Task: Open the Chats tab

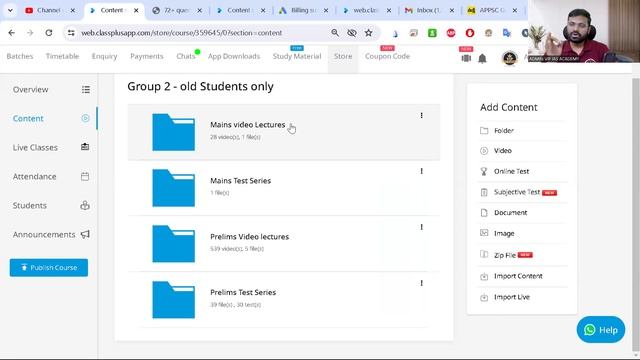Action: coord(186,56)
